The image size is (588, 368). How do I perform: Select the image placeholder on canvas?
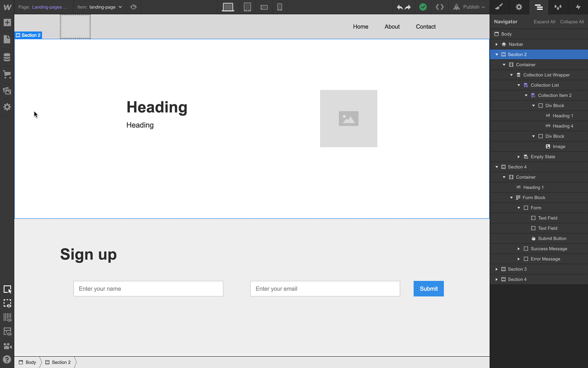click(349, 119)
